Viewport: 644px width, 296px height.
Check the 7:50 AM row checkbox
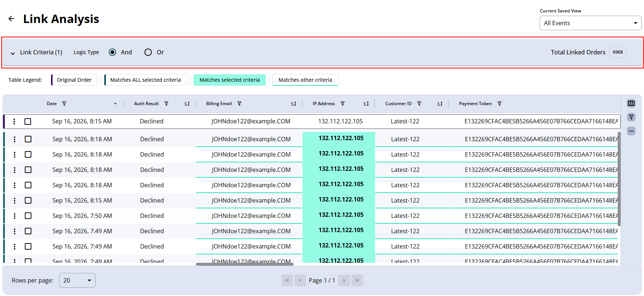28,216
